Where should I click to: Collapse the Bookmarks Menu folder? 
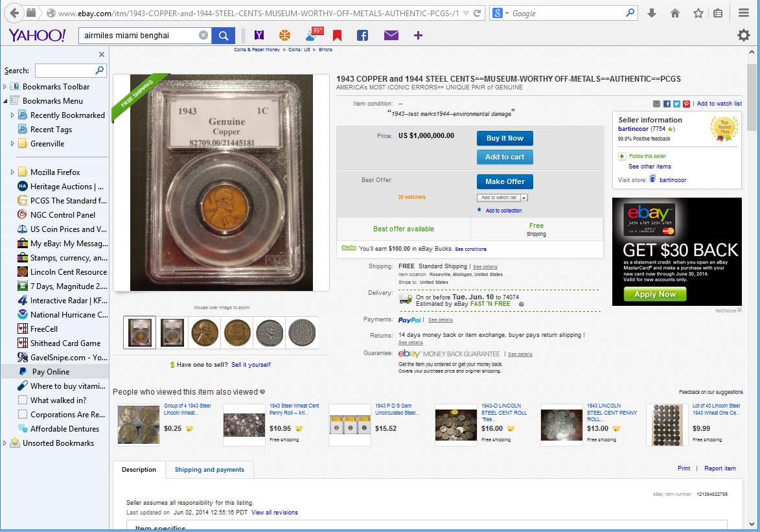click(x=5, y=101)
